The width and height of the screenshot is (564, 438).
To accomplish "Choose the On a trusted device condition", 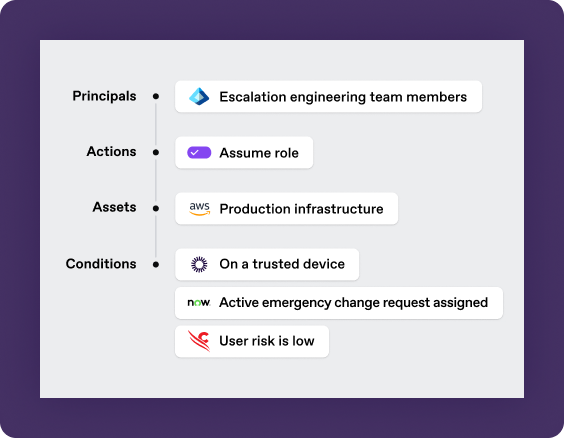I will tap(267, 264).
